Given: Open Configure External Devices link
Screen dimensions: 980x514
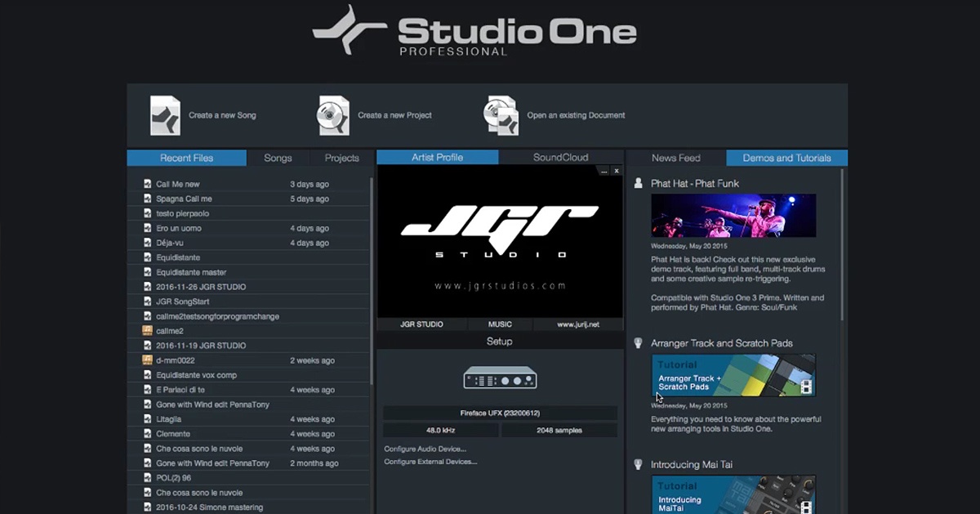Looking at the screenshot, I should click(x=430, y=462).
